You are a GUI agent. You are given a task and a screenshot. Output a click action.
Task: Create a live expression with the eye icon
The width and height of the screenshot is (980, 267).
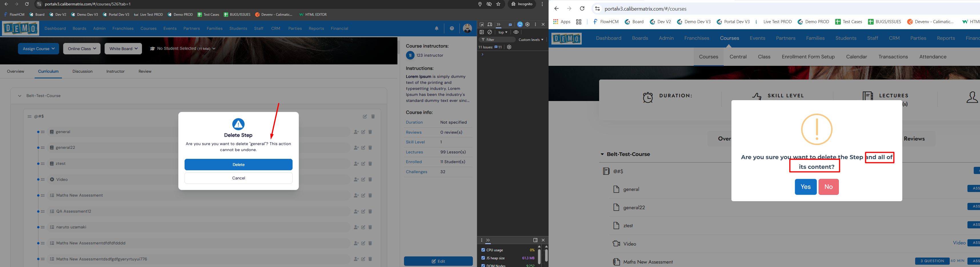tap(516, 32)
